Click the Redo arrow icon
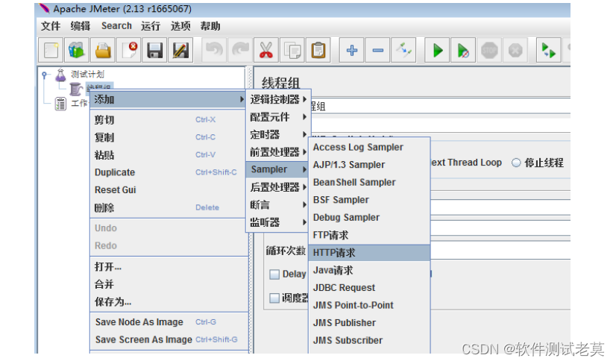 click(240, 50)
